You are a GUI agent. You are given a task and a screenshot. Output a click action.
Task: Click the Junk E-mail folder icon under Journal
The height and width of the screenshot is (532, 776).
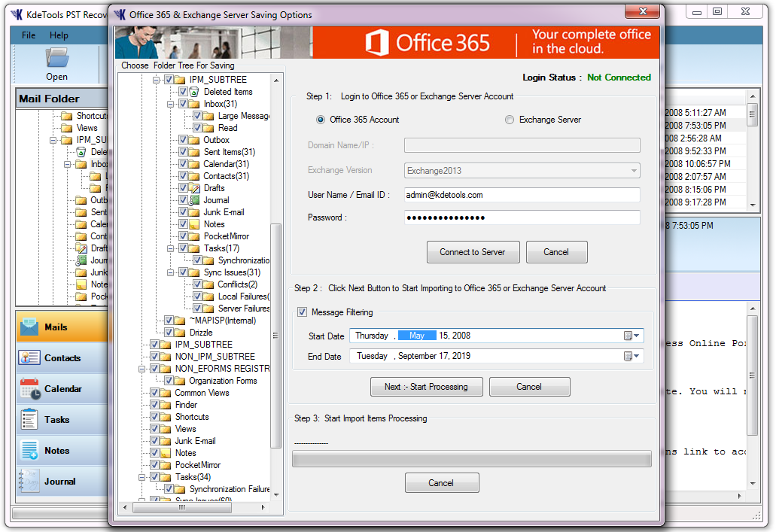coord(194,212)
